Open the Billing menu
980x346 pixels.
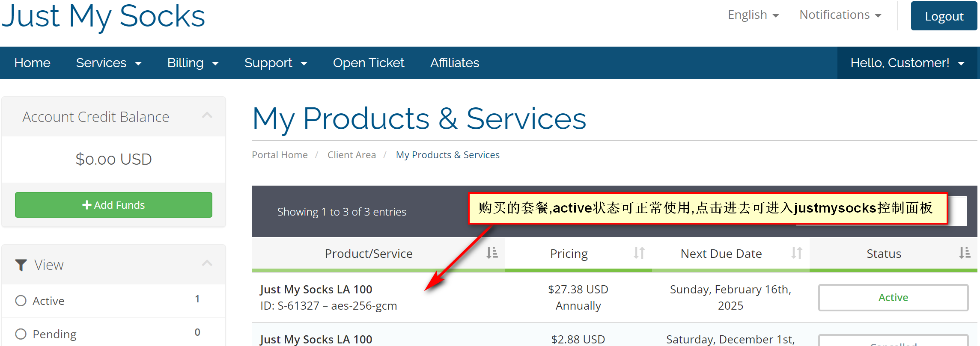(193, 63)
